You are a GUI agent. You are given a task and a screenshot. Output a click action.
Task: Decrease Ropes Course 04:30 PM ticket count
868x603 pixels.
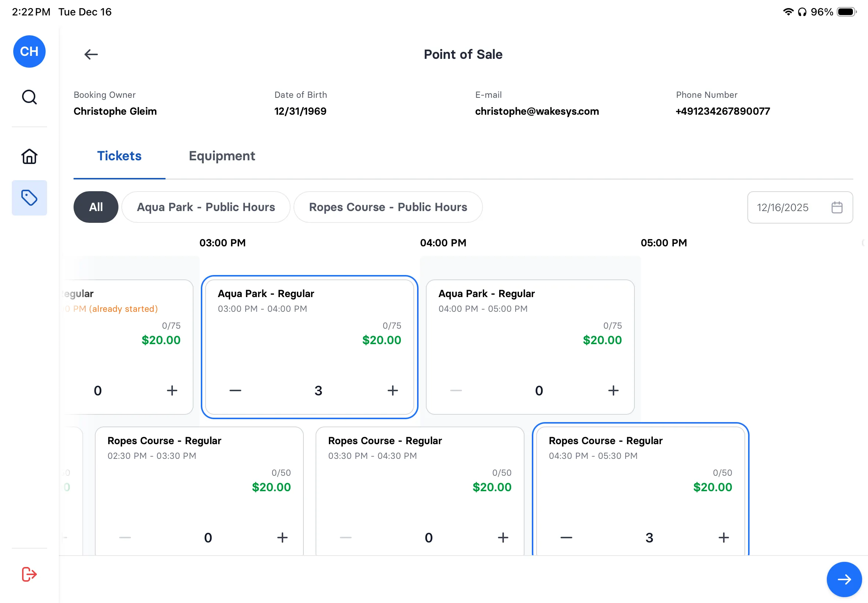coord(566,537)
